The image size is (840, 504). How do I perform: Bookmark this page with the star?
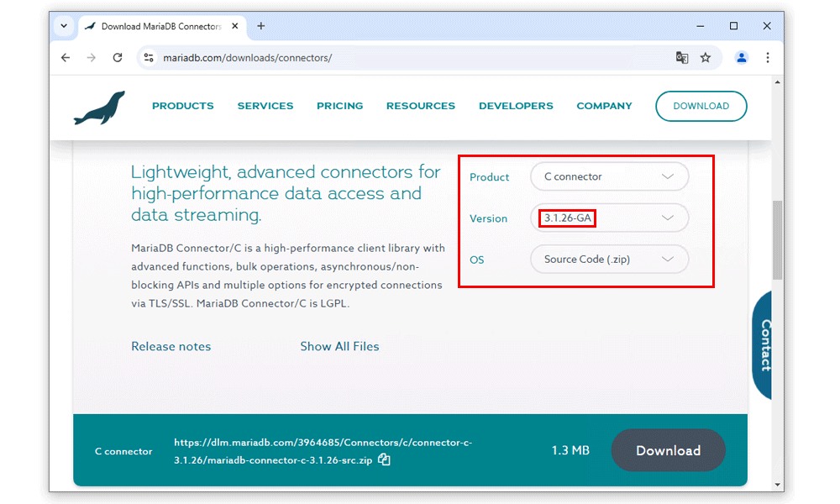(706, 58)
